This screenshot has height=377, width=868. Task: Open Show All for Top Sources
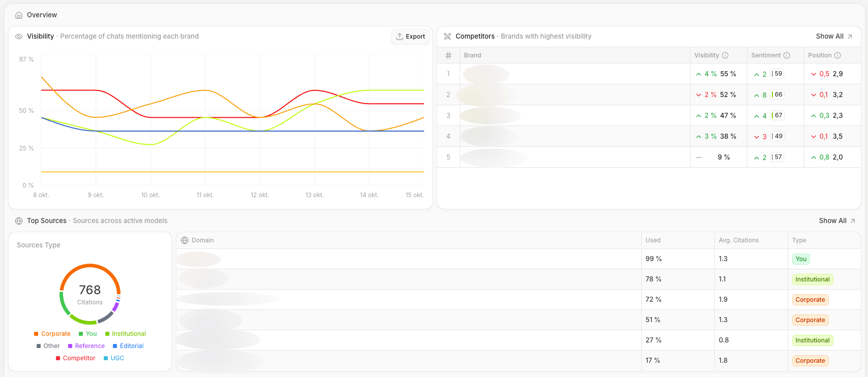click(x=837, y=221)
